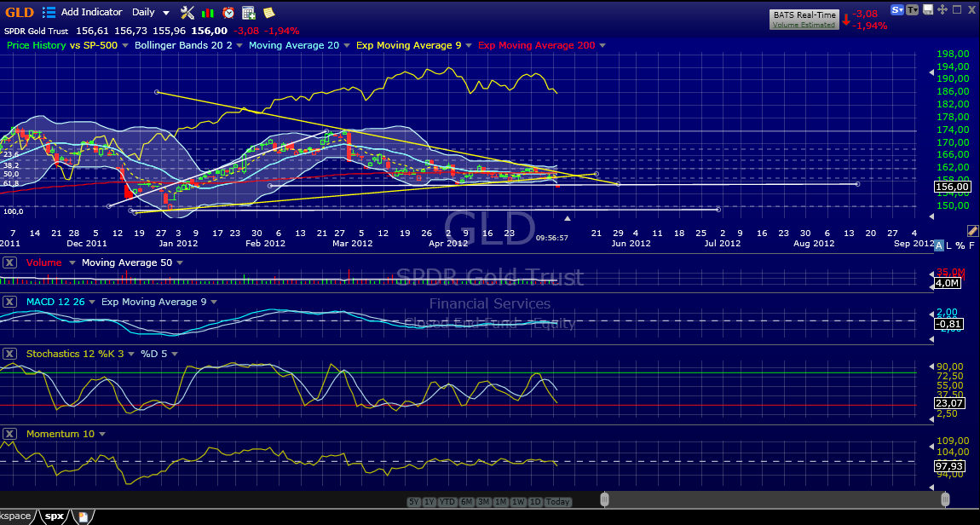The height and width of the screenshot is (525, 980).
Task: Remove the Momentum 10 pane
Action: [x=9, y=434]
